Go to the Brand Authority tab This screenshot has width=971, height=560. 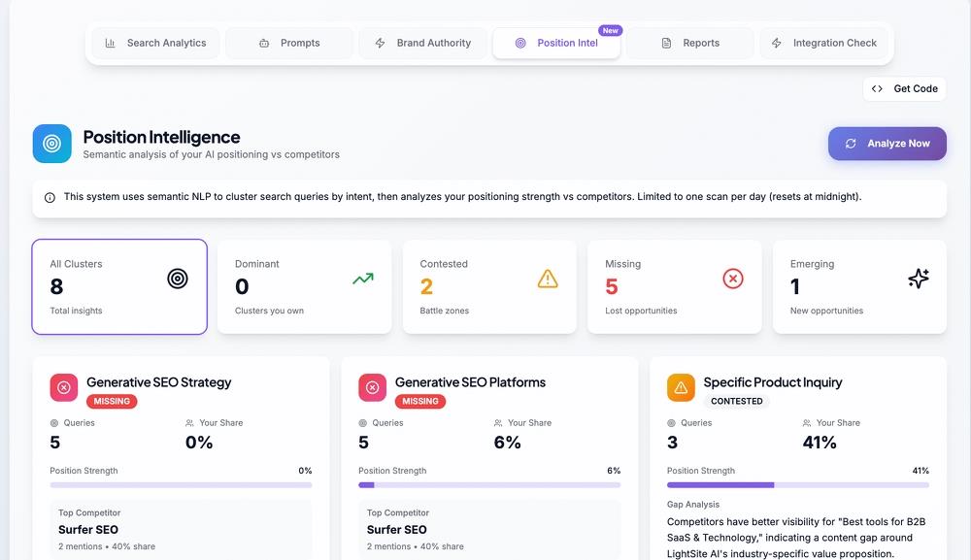(x=422, y=43)
